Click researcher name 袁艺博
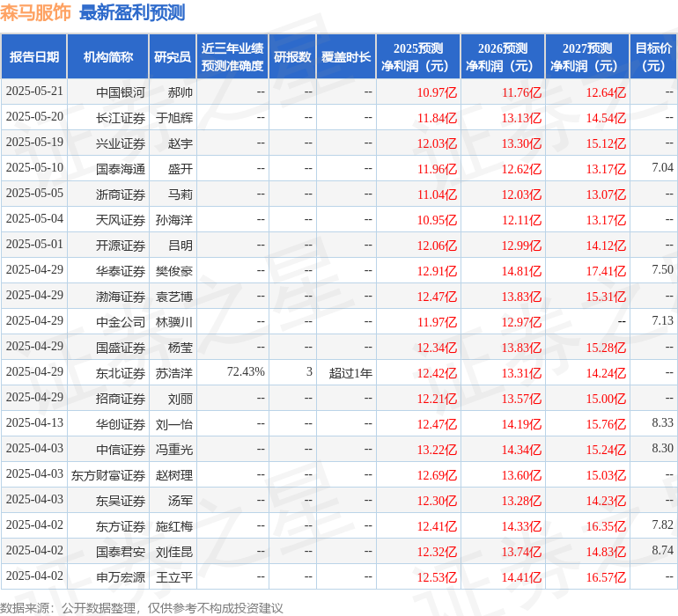 [174, 297]
